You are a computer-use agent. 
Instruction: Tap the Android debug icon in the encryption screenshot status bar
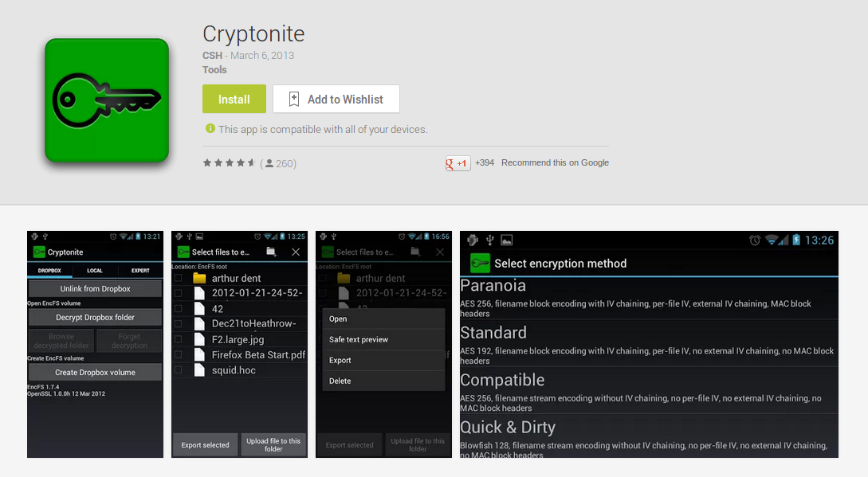472,240
